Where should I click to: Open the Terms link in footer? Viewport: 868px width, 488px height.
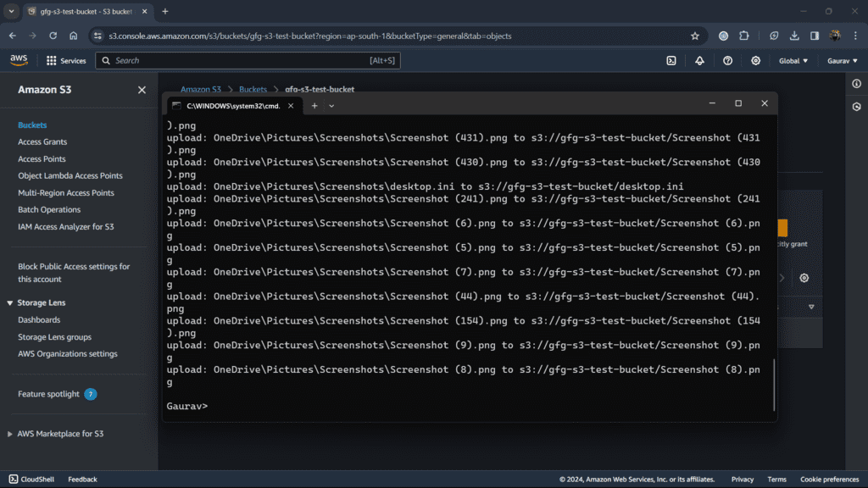(x=776, y=480)
